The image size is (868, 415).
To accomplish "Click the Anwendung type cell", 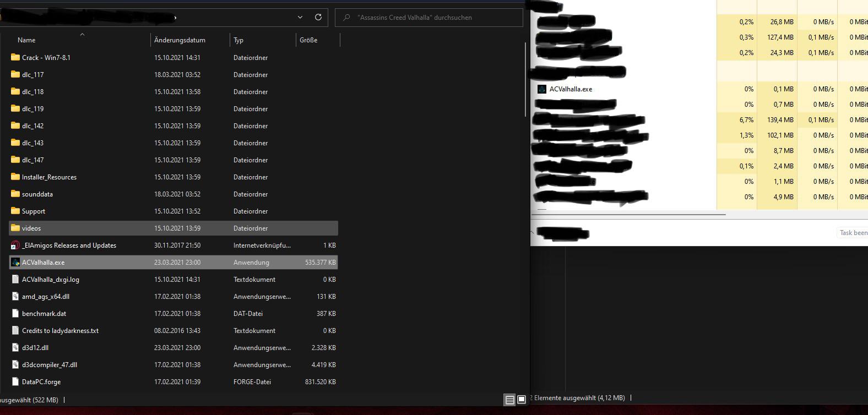I will coord(251,263).
